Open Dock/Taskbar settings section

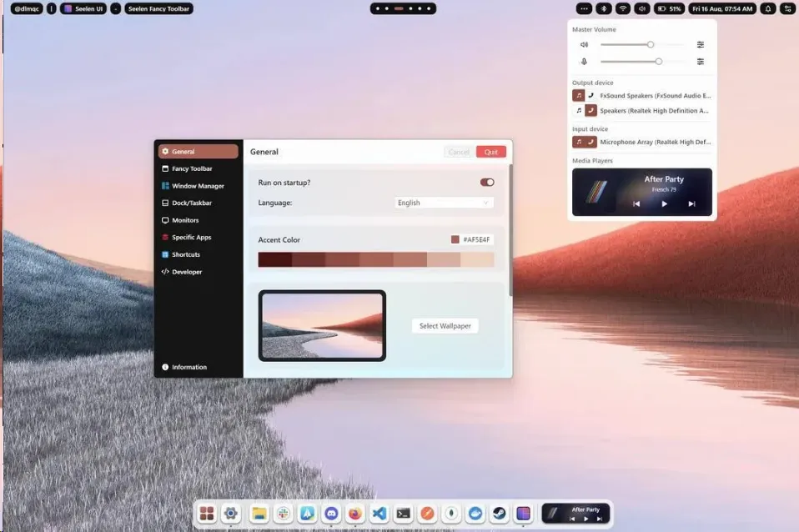pos(198,203)
